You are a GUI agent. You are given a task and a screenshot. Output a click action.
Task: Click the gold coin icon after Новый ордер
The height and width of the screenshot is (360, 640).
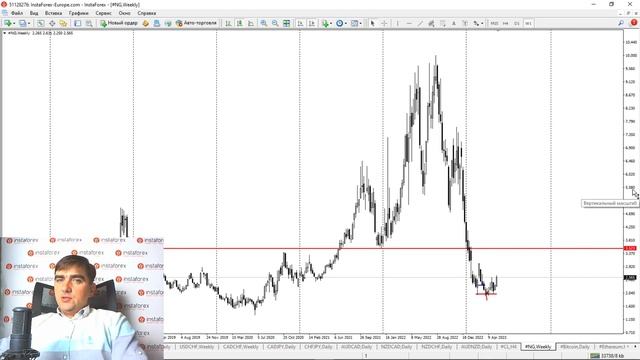[146, 23]
